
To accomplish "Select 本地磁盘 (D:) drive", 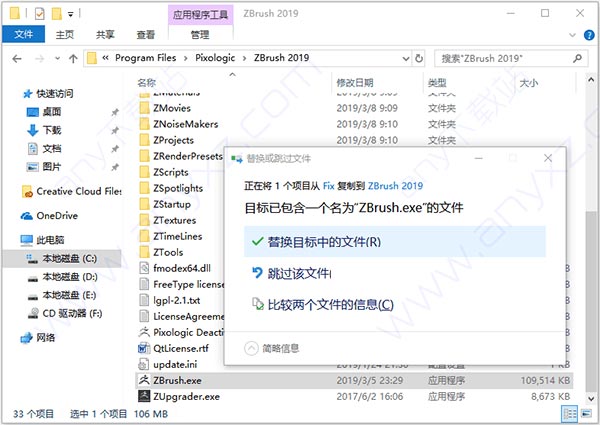I will pos(70,277).
